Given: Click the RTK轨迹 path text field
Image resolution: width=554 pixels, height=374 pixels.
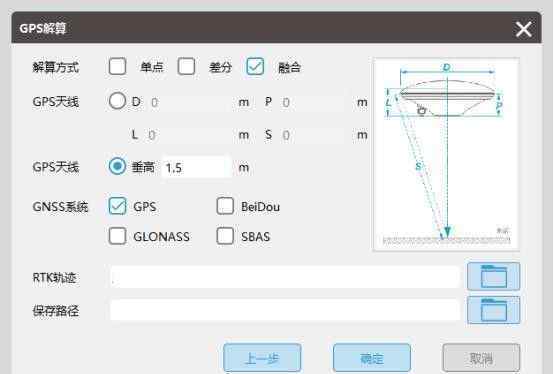Looking at the screenshot, I should click(x=285, y=277).
